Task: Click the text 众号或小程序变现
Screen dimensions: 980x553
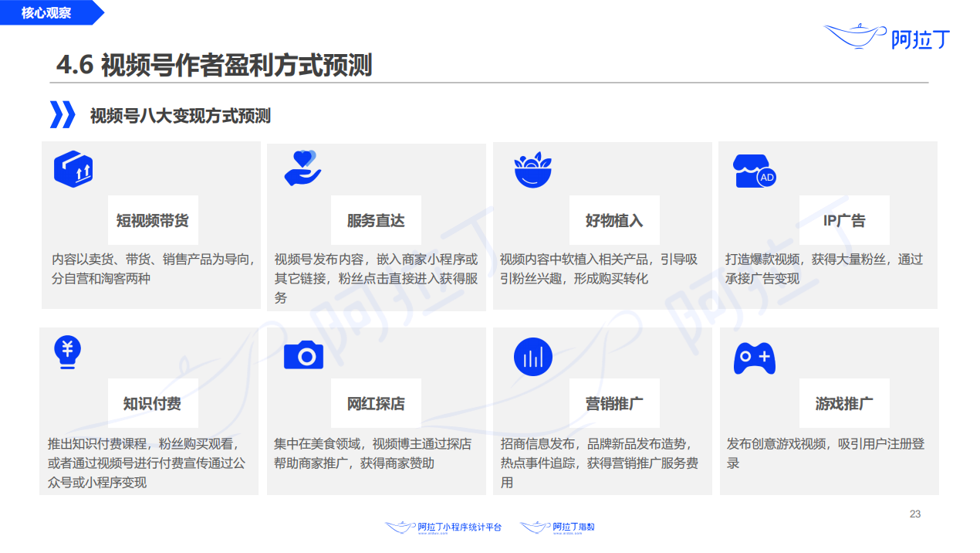Action: (97, 483)
